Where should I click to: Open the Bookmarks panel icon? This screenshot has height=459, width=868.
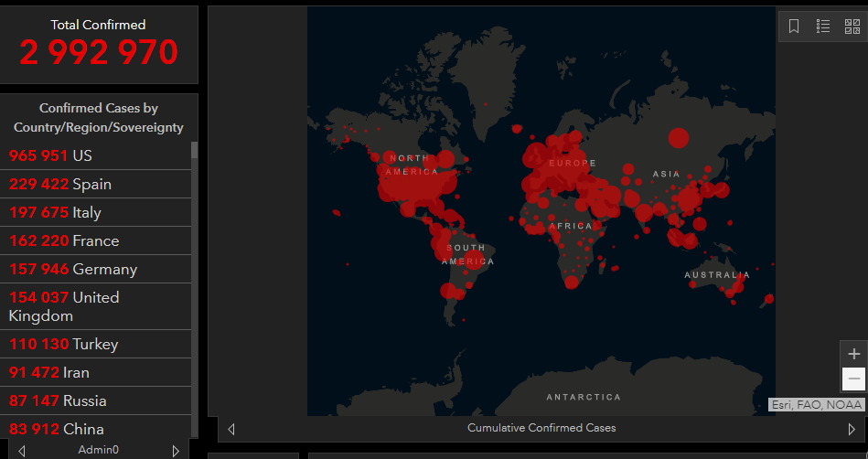pyautogui.click(x=794, y=27)
